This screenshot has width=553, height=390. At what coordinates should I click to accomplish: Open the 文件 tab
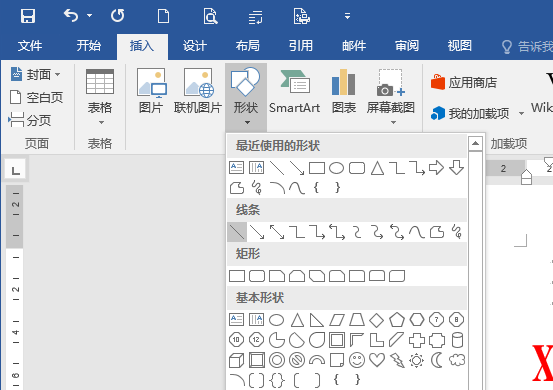tap(30, 46)
